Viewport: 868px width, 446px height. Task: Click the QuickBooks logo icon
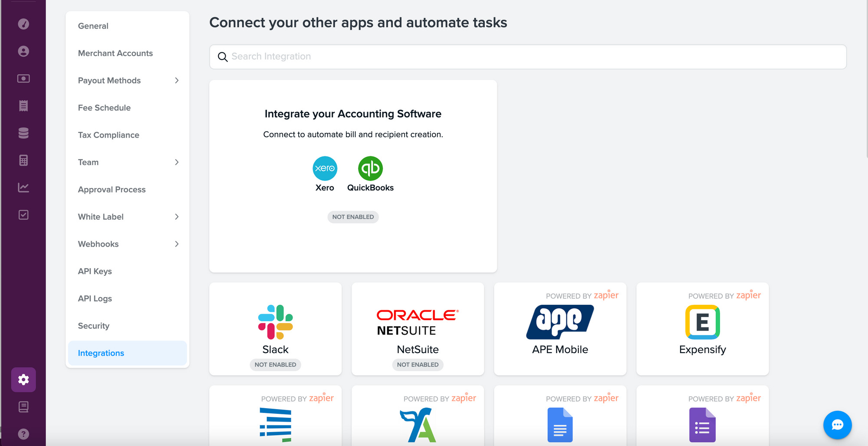tap(370, 168)
